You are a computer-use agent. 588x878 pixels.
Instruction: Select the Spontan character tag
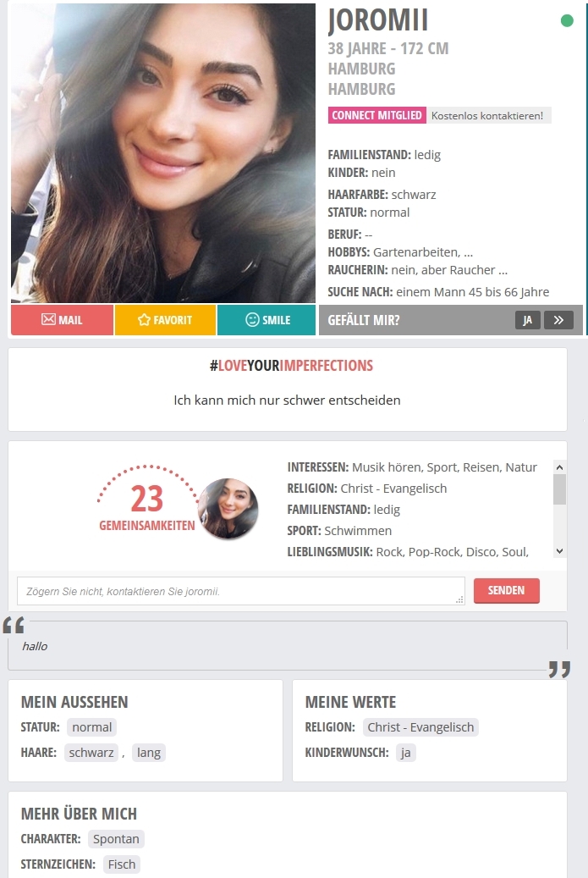116,839
